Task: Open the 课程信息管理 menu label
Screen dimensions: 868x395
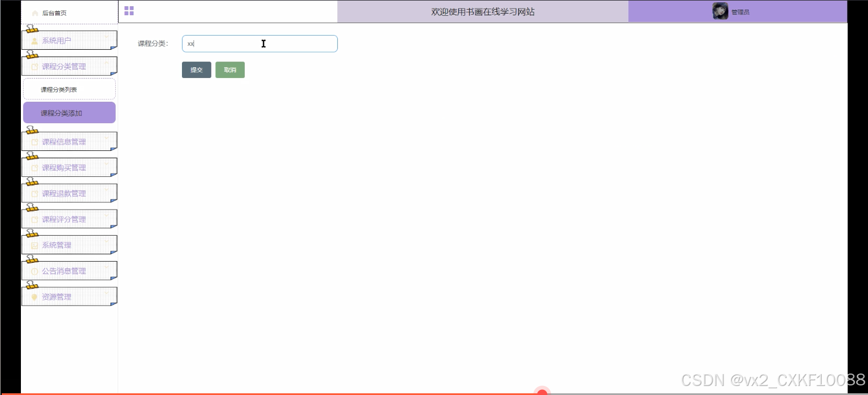Action: point(64,142)
